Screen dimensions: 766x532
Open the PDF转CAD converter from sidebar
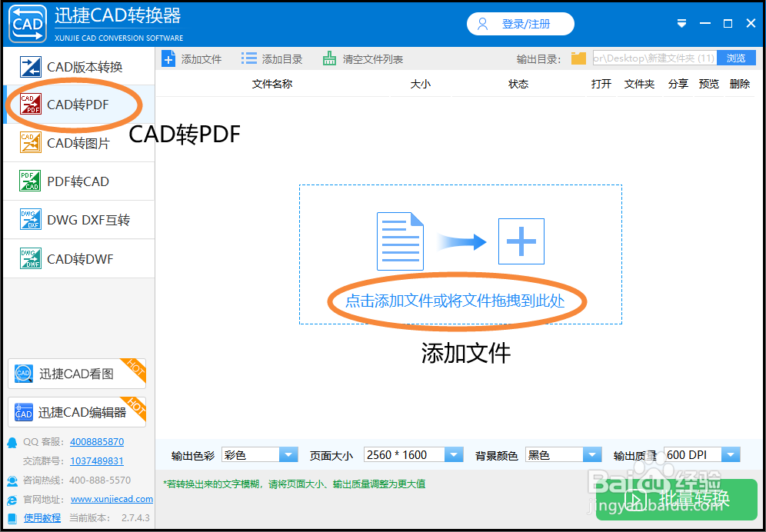pyautogui.click(x=77, y=181)
